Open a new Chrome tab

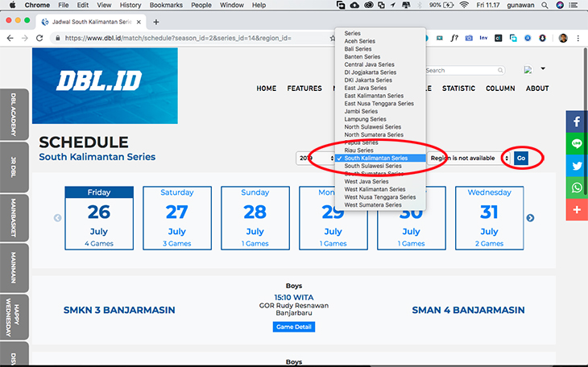pos(156,22)
